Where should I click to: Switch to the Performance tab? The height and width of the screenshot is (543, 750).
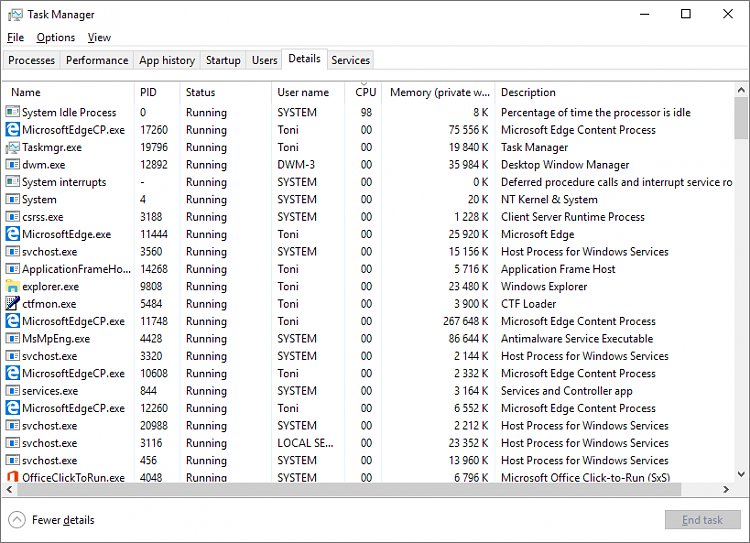97,60
